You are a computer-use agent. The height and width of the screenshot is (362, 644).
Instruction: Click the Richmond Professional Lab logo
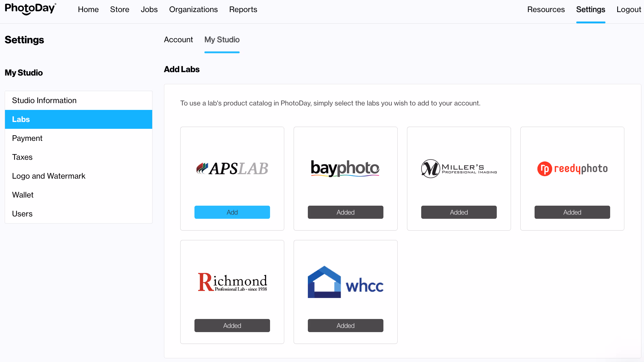pos(233,282)
